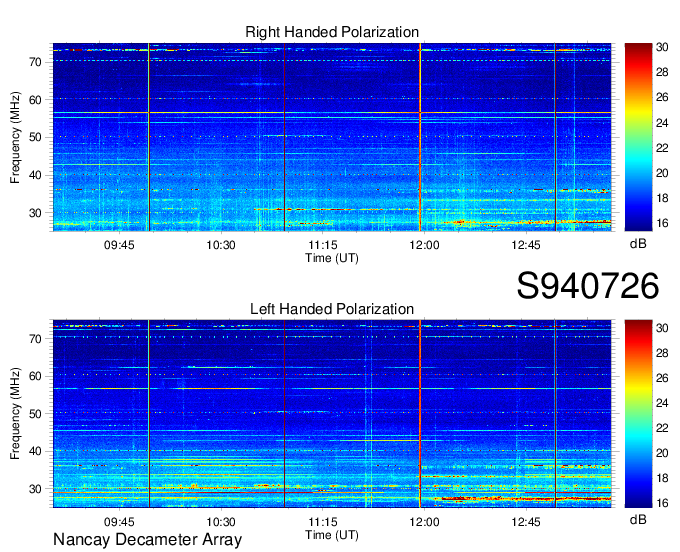Click the 28 dB tick on lower colorbar
The height and width of the screenshot is (552, 680).
(x=662, y=353)
